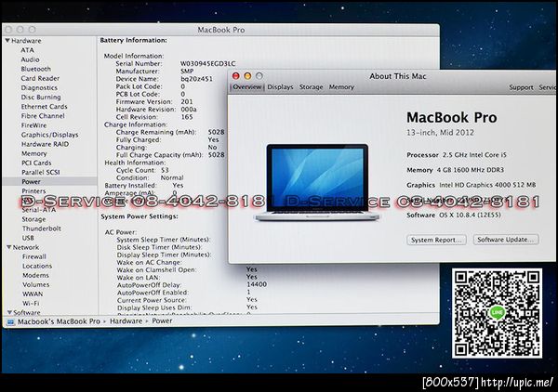Image resolution: width=558 pixels, height=392 pixels.
Task: Click the battery serial number W030945EGD3LC
Action: (207, 63)
